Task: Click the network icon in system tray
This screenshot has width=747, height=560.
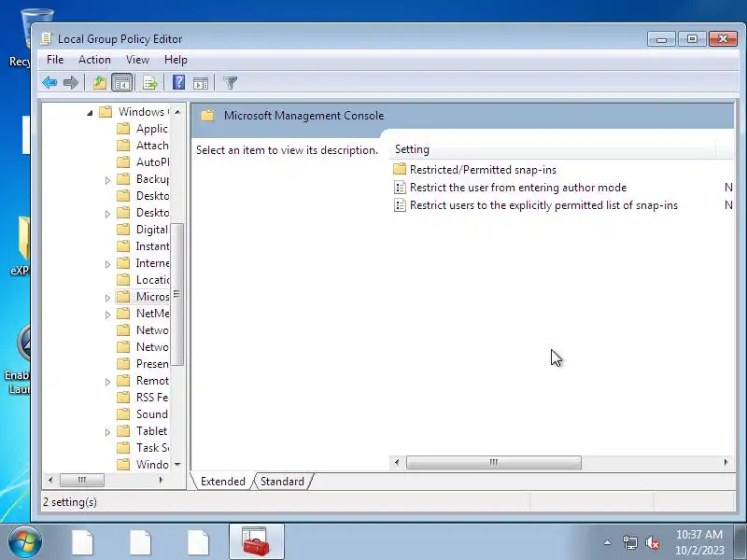Action: [x=629, y=542]
